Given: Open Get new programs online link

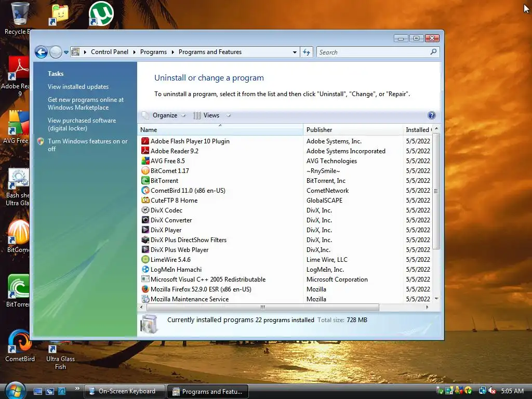Looking at the screenshot, I should pyautogui.click(x=86, y=103).
